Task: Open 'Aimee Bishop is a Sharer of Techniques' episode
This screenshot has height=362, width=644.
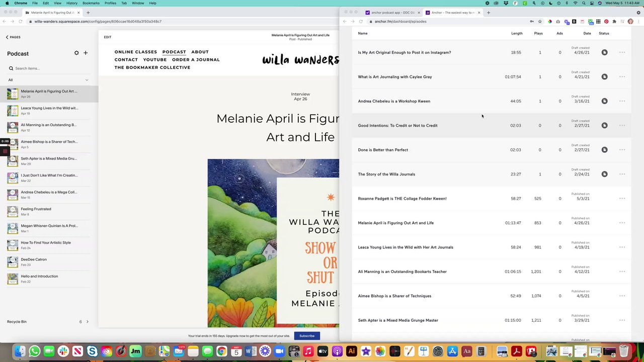Action: pos(394,296)
